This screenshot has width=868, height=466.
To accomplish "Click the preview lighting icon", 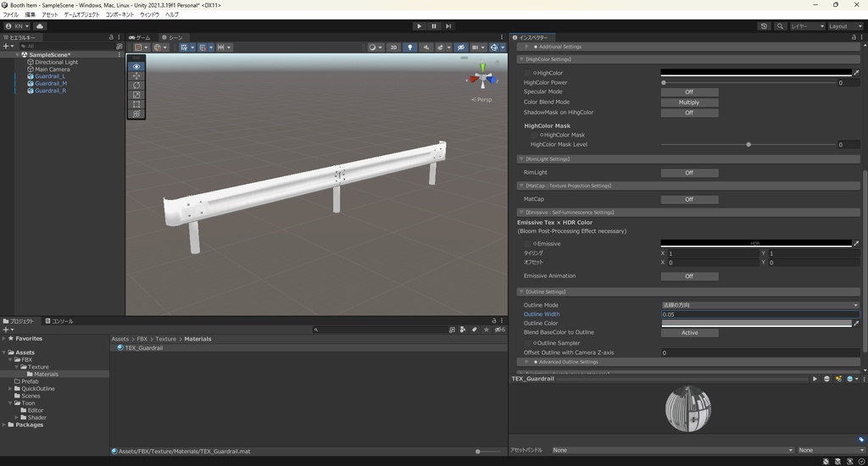I will [838, 379].
